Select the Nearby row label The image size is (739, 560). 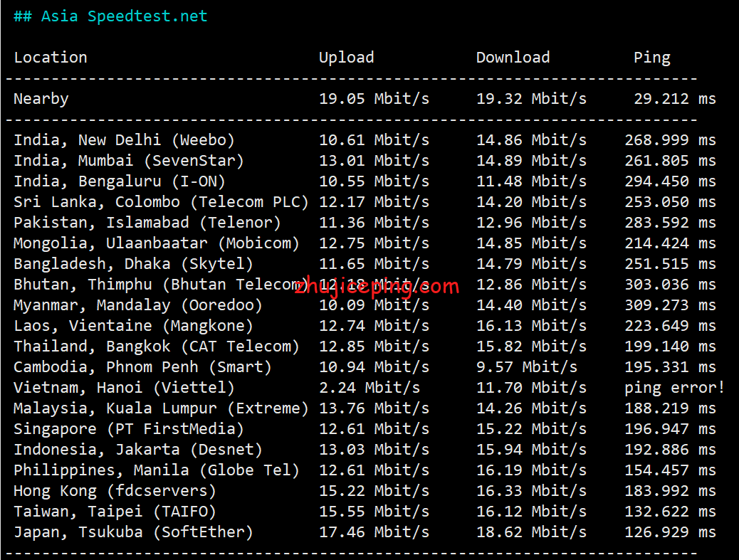[41, 99]
